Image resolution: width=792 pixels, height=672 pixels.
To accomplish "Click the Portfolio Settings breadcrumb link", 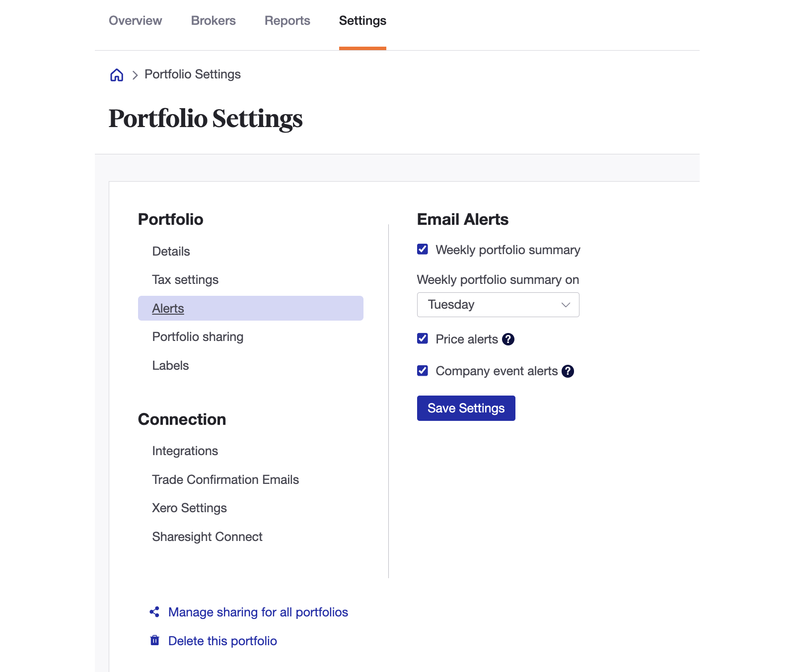I will pos(192,74).
